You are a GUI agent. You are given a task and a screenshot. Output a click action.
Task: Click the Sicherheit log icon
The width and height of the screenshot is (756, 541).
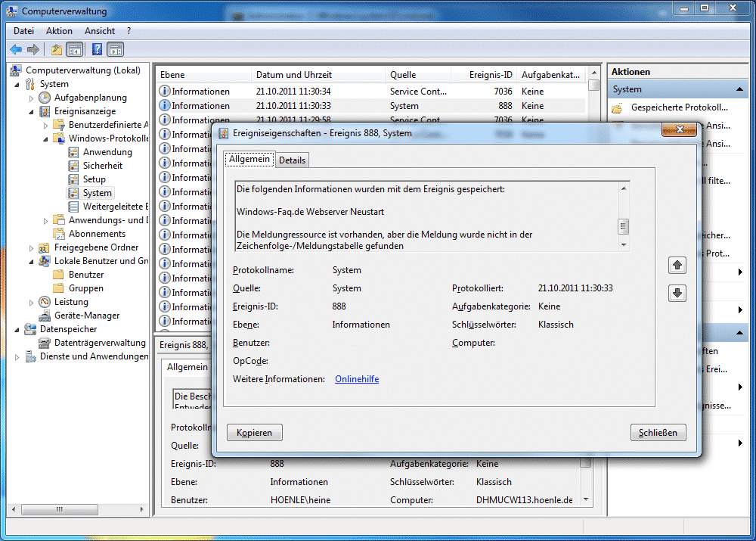[73, 166]
